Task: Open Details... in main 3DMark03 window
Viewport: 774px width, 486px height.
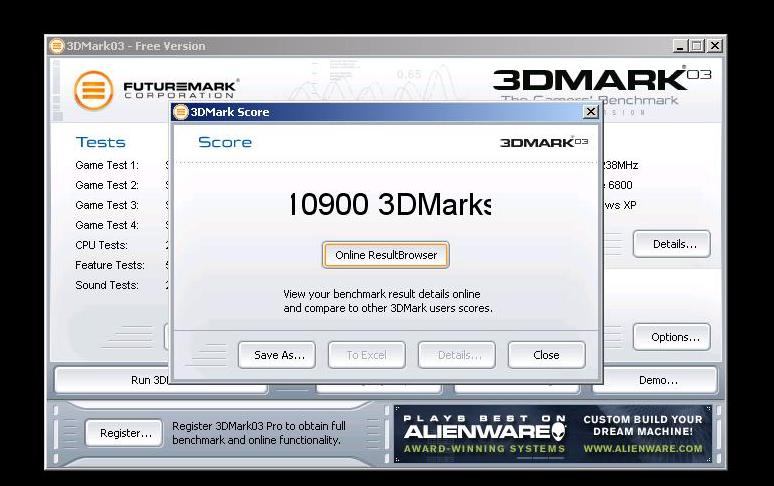Action: click(672, 244)
